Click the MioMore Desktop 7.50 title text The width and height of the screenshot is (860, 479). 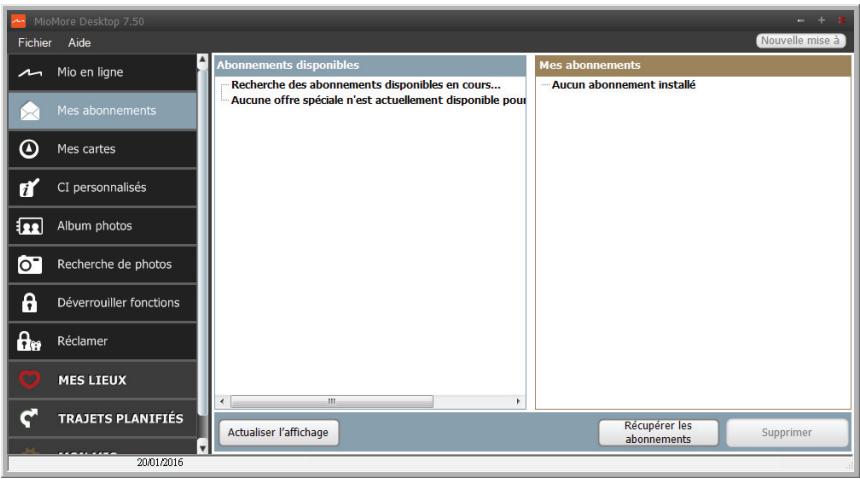(x=89, y=21)
